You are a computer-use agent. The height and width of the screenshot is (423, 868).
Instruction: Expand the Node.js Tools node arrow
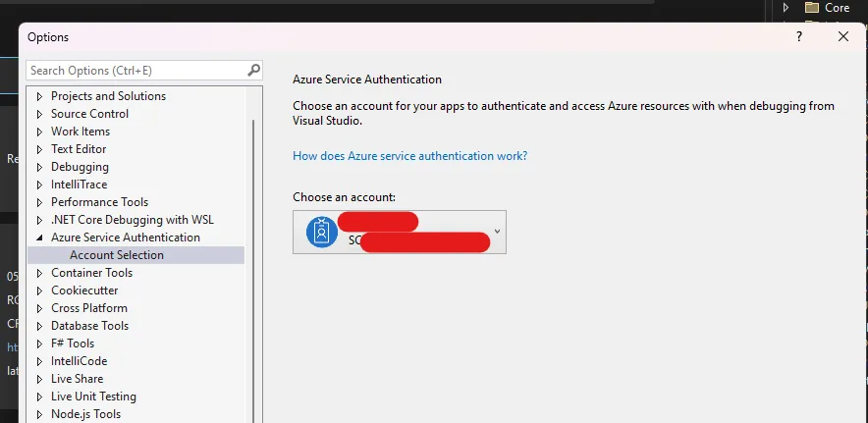[x=39, y=414]
